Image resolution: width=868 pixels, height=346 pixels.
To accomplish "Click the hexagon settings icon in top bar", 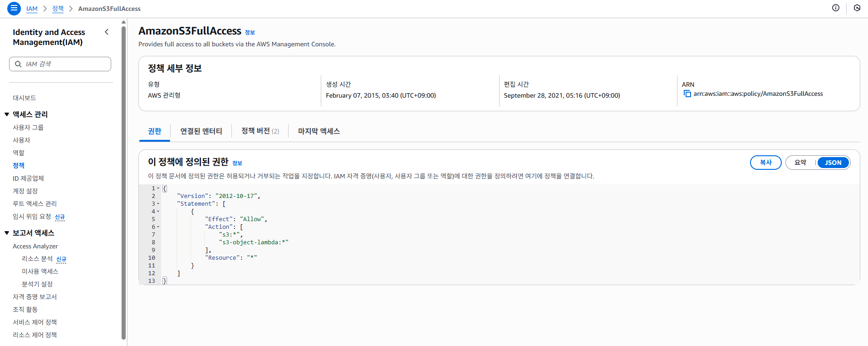I will [857, 8].
